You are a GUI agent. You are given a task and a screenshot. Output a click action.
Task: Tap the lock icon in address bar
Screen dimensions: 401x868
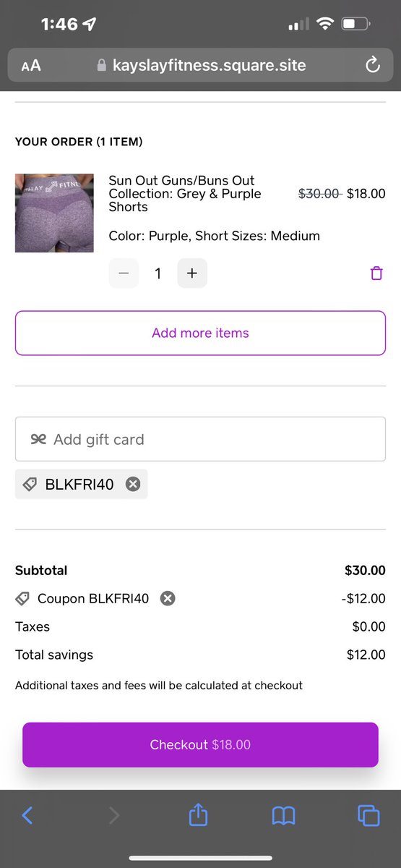pyautogui.click(x=101, y=66)
